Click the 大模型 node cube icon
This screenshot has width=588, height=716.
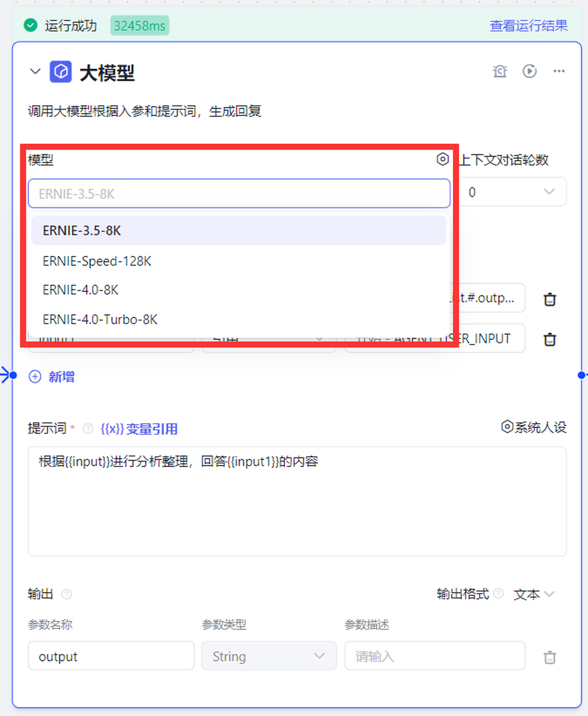coord(61,71)
